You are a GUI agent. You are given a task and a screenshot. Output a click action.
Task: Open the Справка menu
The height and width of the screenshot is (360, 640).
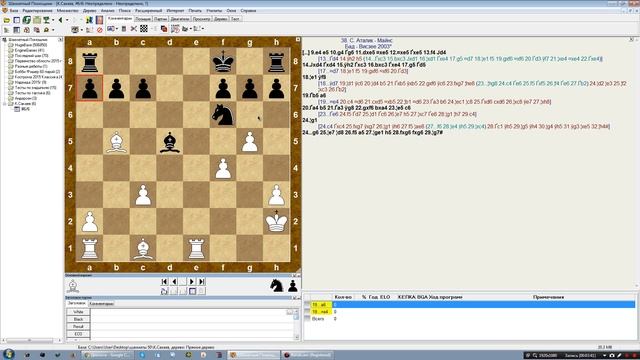pyautogui.click(x=248, y=11)
